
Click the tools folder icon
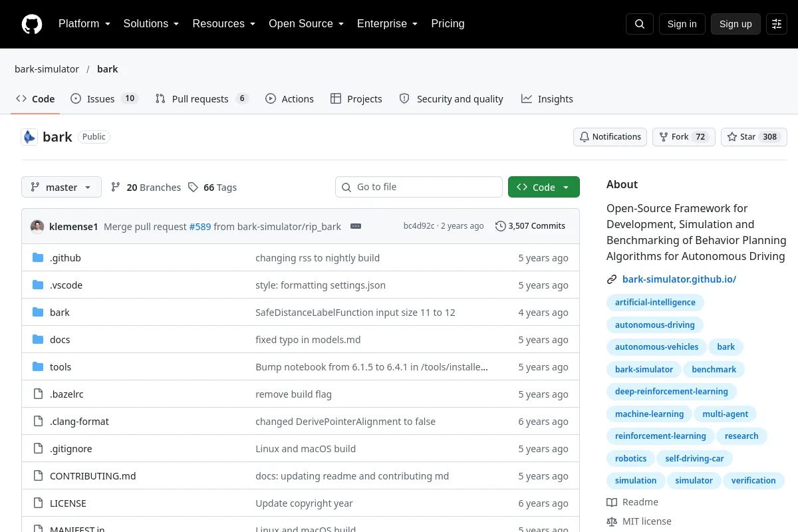point(38,367)
